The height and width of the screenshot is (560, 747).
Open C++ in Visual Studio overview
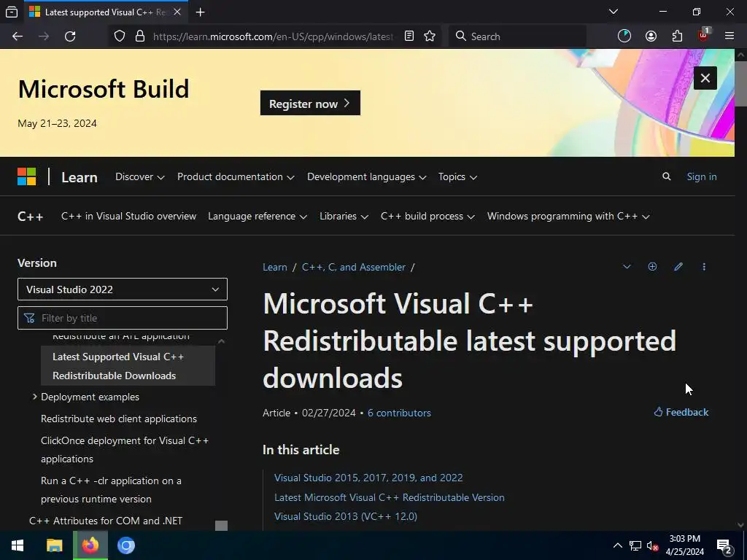[x=128, y=216]
